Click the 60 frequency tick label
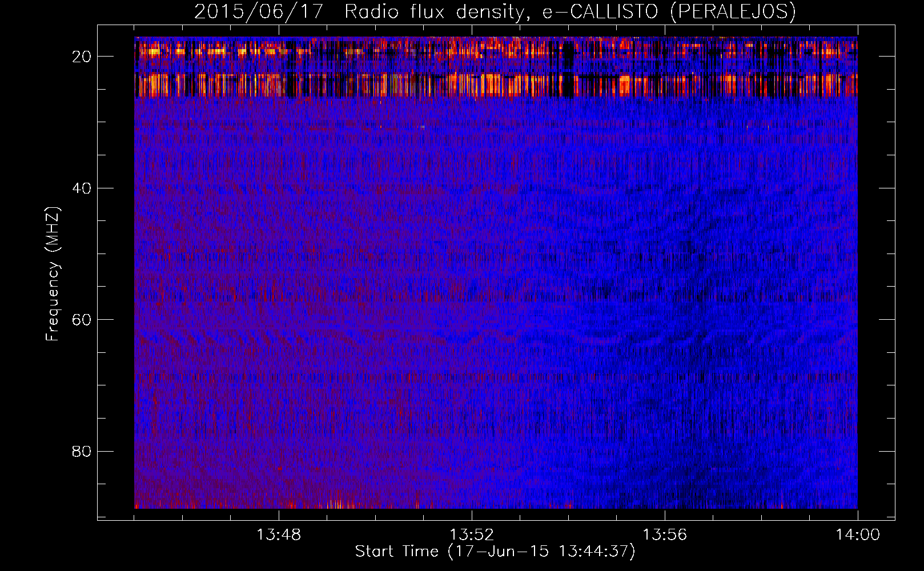Viewport: 924px width, 571px height. click(82, 320)
